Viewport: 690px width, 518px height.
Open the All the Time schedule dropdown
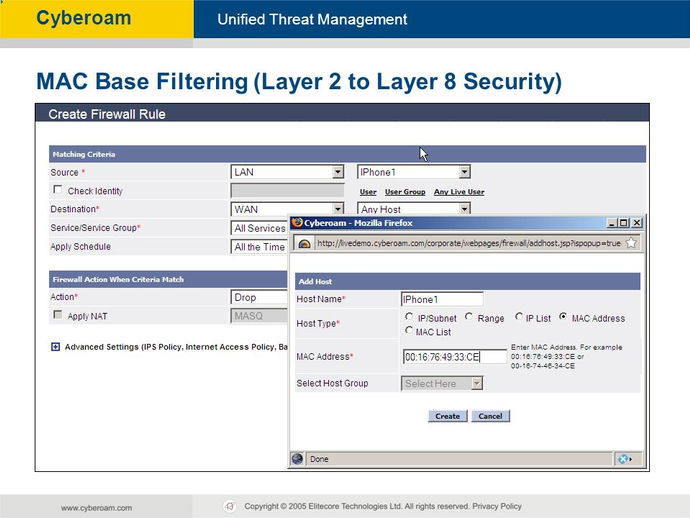tap(260, 247)
